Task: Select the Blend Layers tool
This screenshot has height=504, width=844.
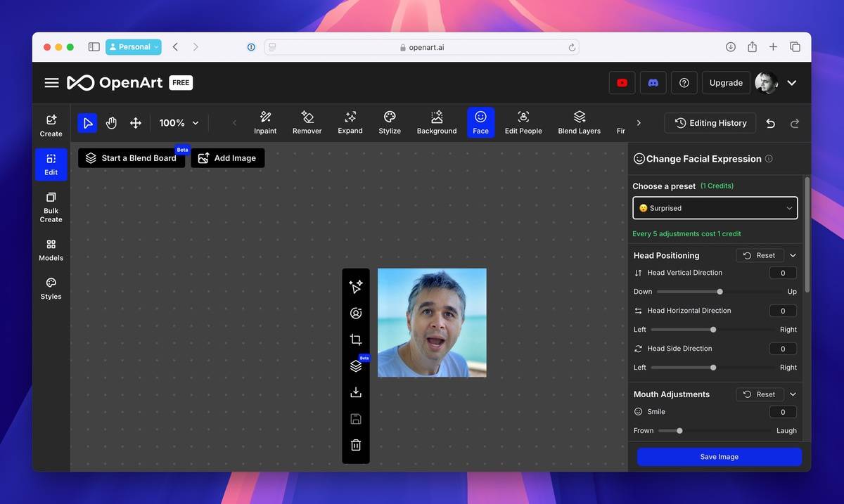Action: tap(580, 122)
